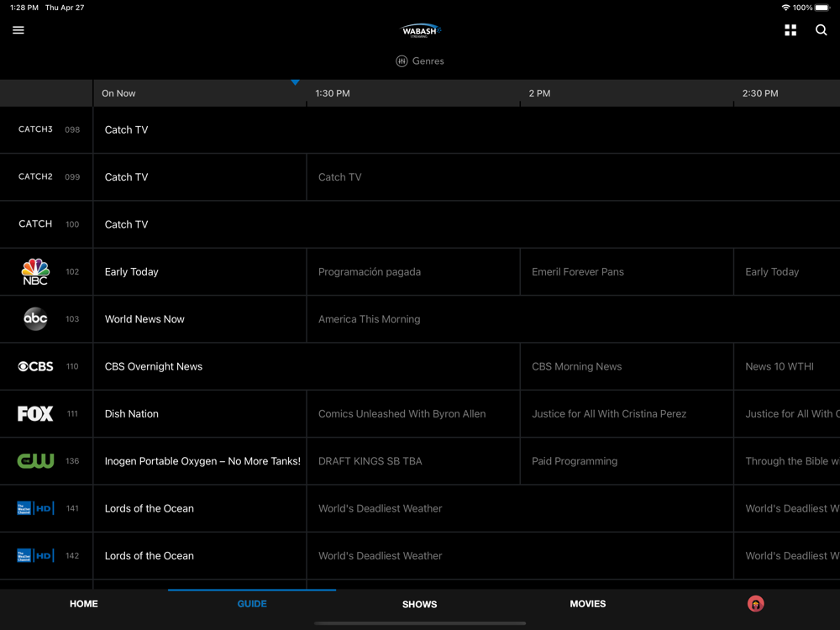The width and height of the screenshot is (840, 630).
Task: Open 1:30 PM World's Deadliest Weather on 142
Action: (x=520, y=555)
